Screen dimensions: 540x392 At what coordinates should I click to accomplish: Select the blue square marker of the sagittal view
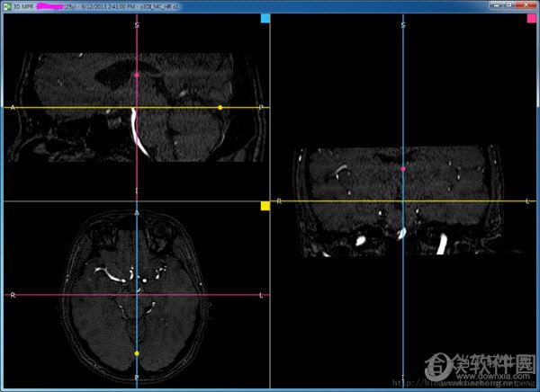[265, 18]
